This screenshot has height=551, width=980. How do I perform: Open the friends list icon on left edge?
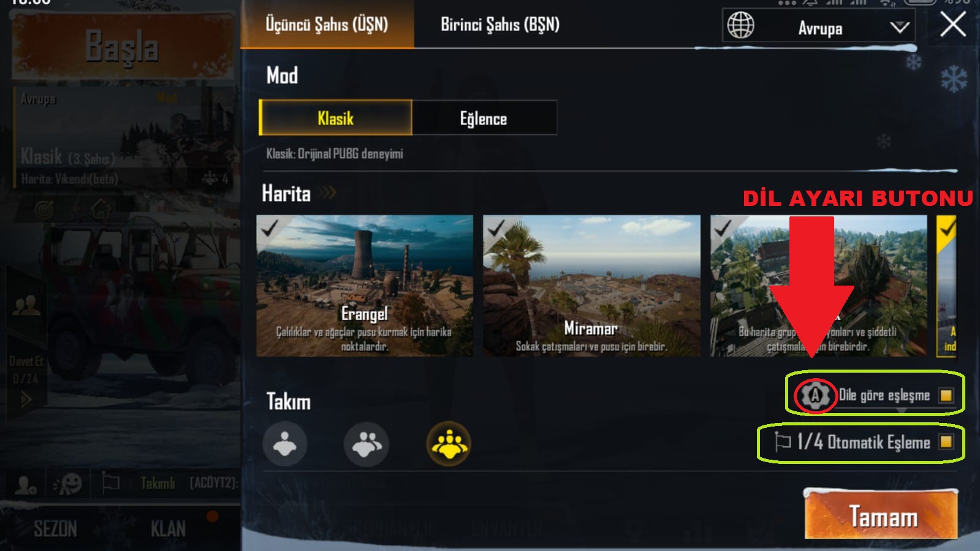(x=26, y=304)
